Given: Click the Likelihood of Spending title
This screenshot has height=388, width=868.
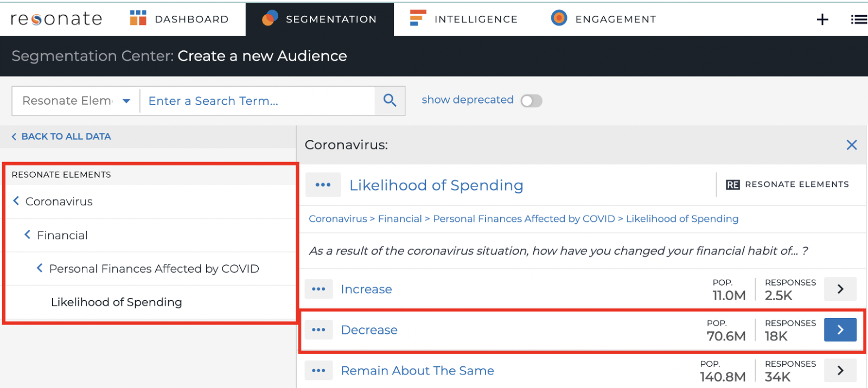Looking at the screenshot, I should (436, 185).
